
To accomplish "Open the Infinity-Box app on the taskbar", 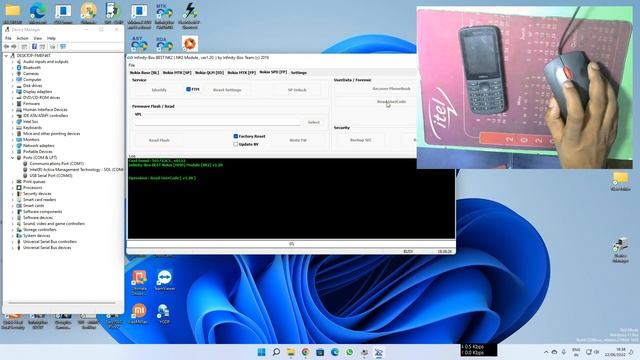I will coord(379,352).
